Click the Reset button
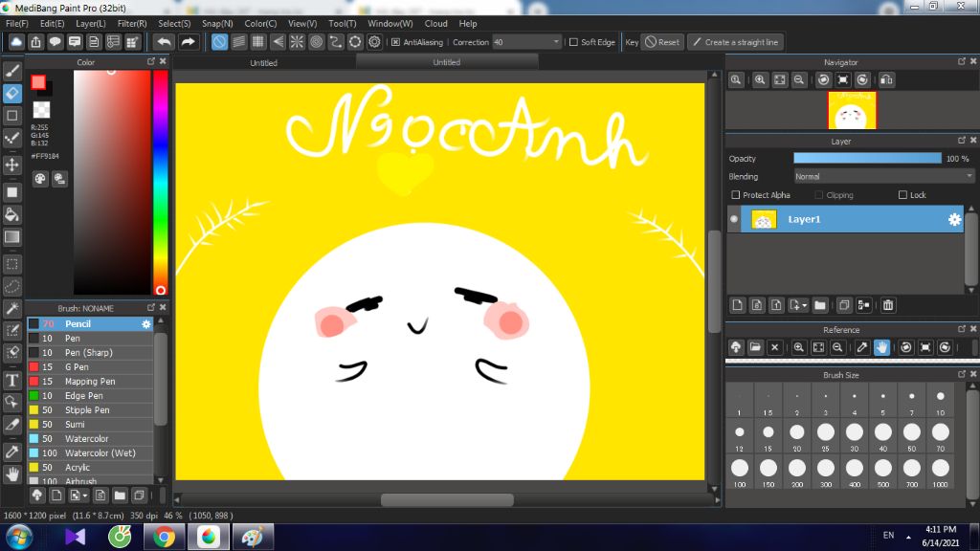The width and height of the screenshot is (980, 551). click(662, 42)
